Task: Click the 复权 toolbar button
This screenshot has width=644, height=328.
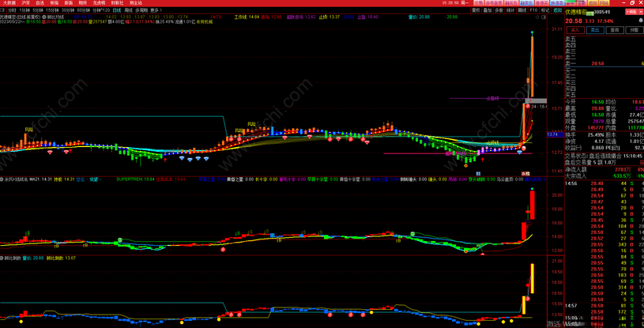Action: [x=476, y=10]
